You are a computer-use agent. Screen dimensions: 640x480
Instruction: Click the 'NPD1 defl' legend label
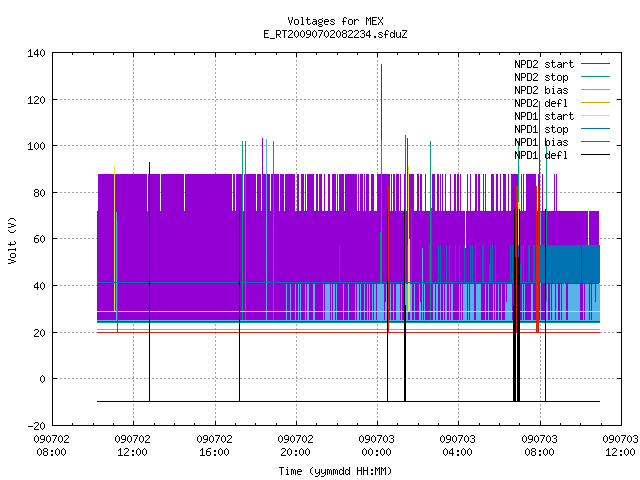coord(541,156)
